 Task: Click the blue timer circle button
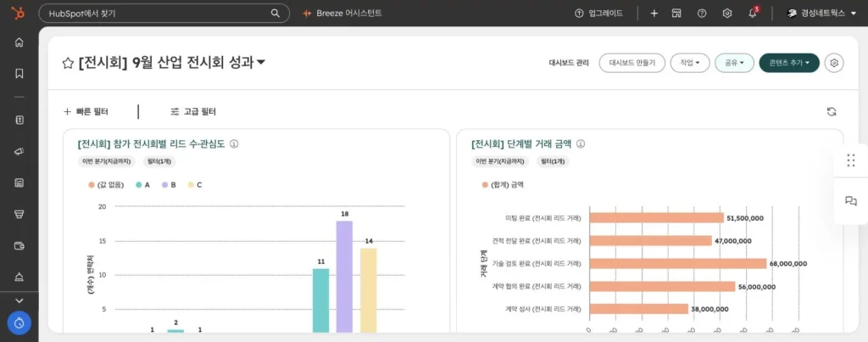pyautogui.click(x=19, y=323)
